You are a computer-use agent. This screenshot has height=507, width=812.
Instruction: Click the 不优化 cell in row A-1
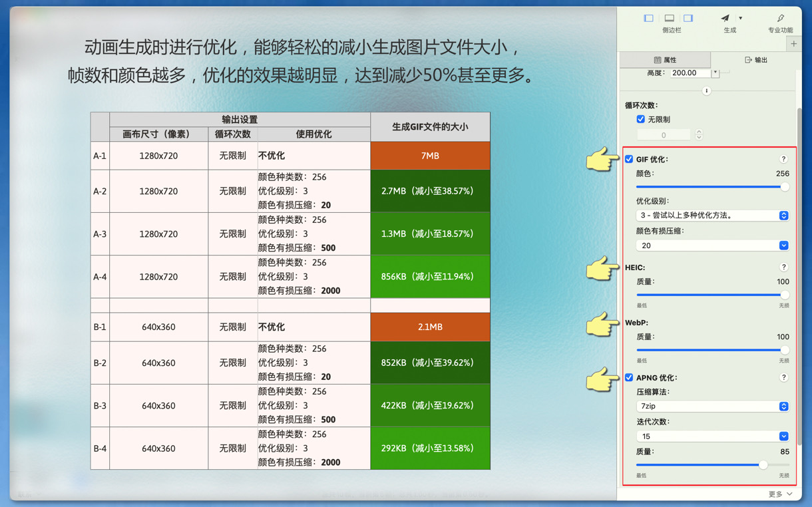click(x=313, y=156)
